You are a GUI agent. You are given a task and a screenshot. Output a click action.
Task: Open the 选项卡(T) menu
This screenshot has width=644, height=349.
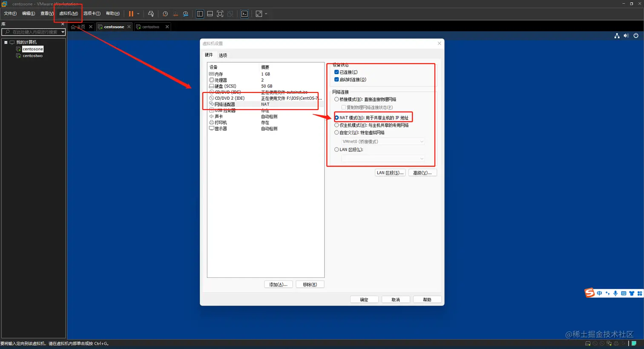coord(92,14)
